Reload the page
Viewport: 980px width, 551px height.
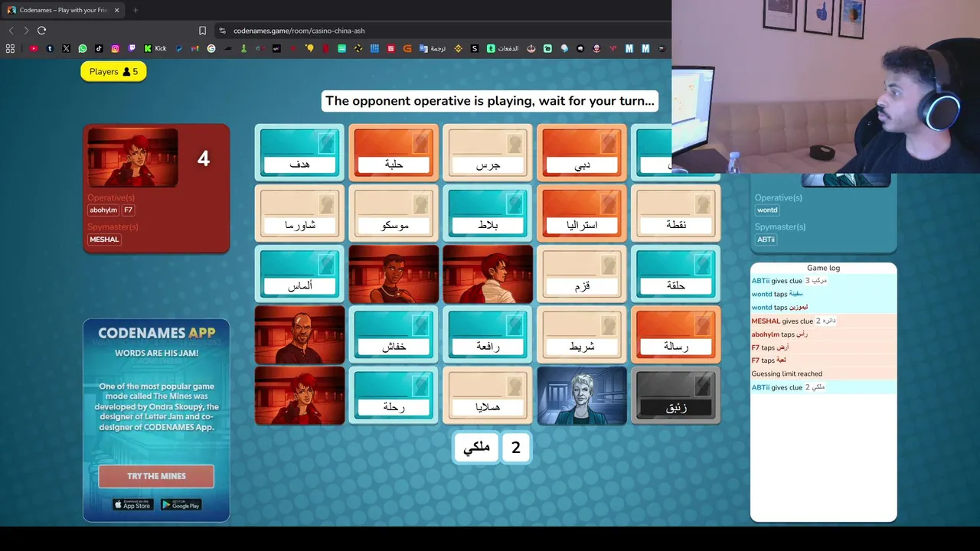coord(41,31)
